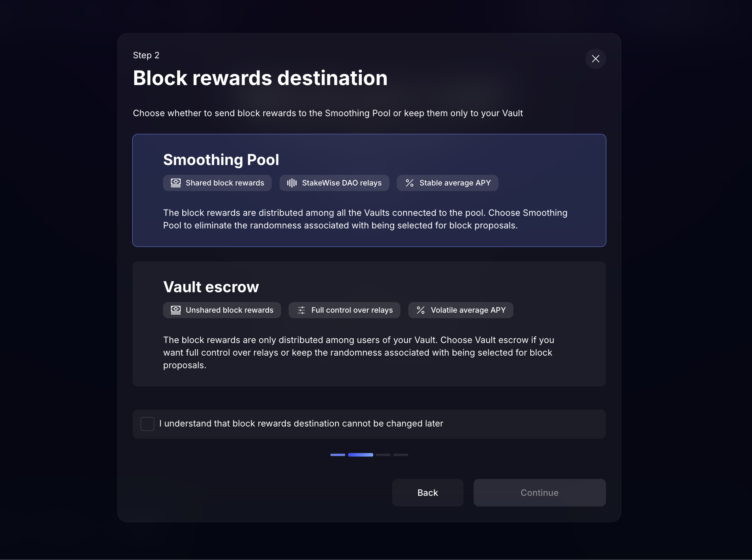Tick the block rewards destination acknowledgment checkbox
This screenshot has height=560, width=752.
147,424
